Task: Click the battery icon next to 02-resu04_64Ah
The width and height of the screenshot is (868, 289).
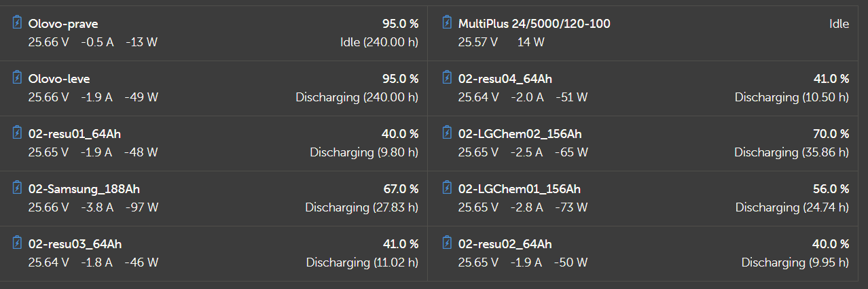Action: [447, 78]
